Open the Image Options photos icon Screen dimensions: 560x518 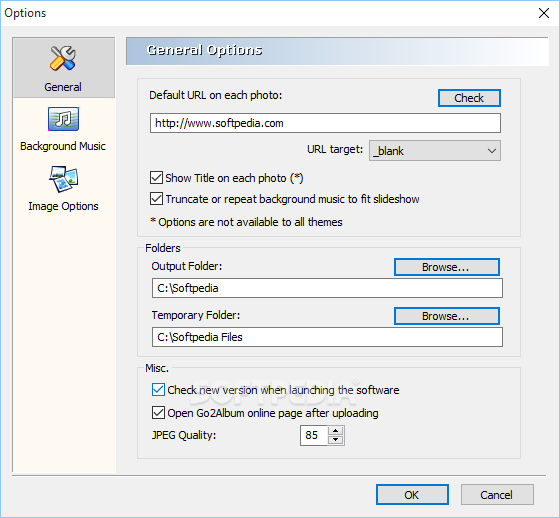point(64,179)
